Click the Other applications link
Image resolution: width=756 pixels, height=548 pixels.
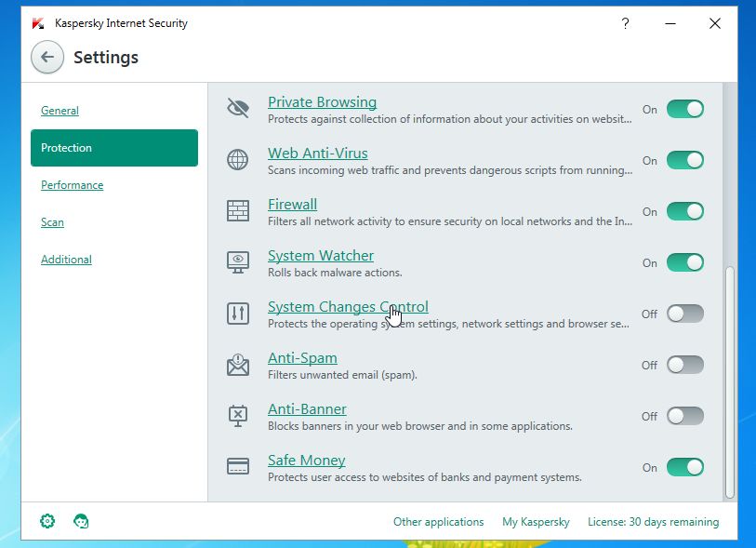click(438, 522)
